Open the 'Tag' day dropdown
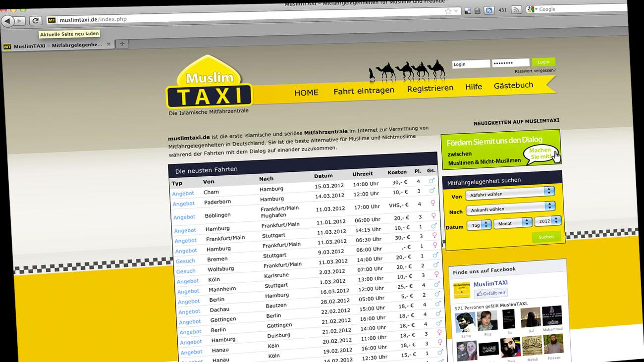Screen dimensions: 644x362 [480, 225]
